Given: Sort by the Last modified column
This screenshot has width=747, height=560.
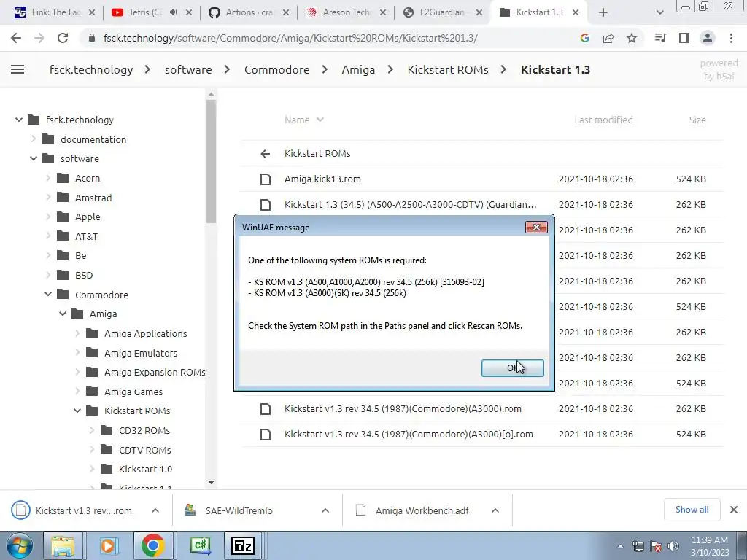Looking at the screenshot, I should pos(603,120).
